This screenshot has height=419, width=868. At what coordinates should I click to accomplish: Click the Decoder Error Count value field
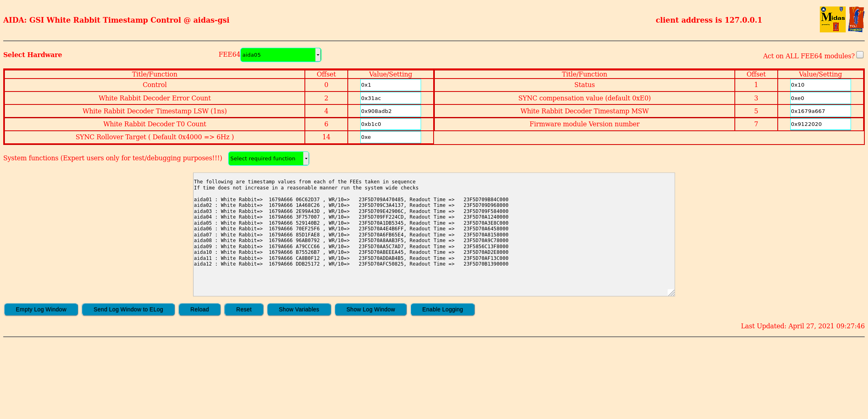tap(390, 98)
